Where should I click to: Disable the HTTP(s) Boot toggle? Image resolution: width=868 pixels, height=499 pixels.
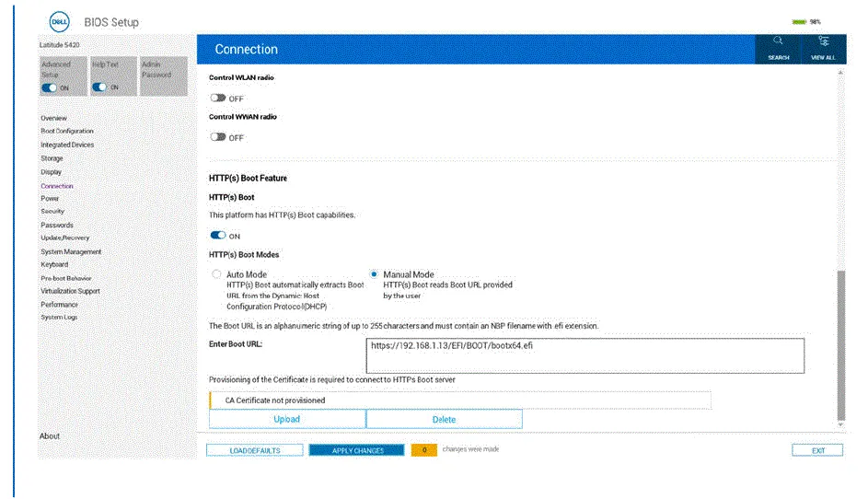(x=218, y=236)
